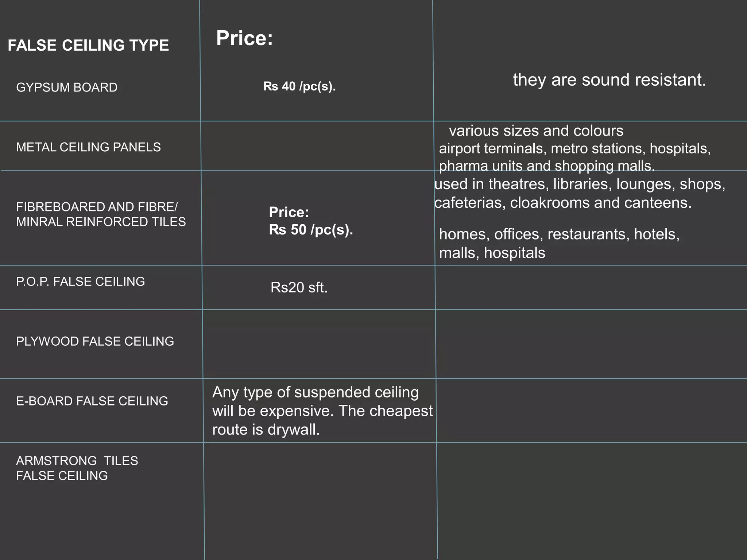This screenshot has width=747, height=560.
Task: Click the 'Rs20 sft.' price text
Action: (299, 288)
